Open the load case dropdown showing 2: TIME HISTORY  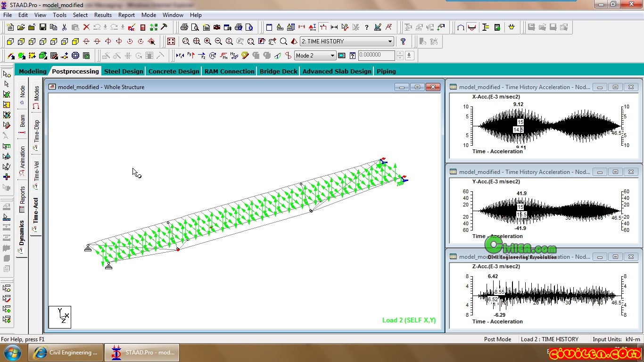pyautogui.click(x=347, y=41)
